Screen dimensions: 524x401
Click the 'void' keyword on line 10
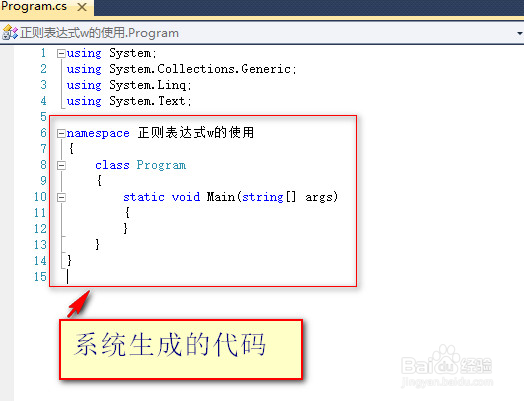tap(186, 197)
